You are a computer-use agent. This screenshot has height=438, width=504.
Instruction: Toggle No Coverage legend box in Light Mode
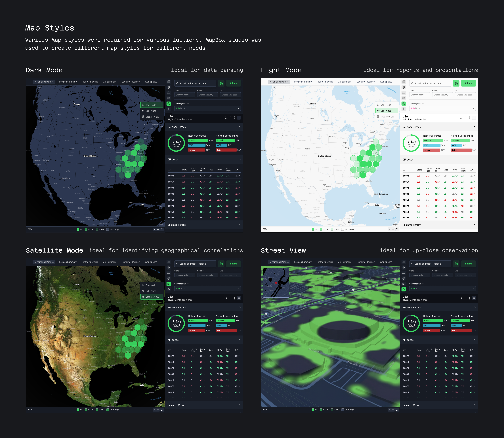343,229
